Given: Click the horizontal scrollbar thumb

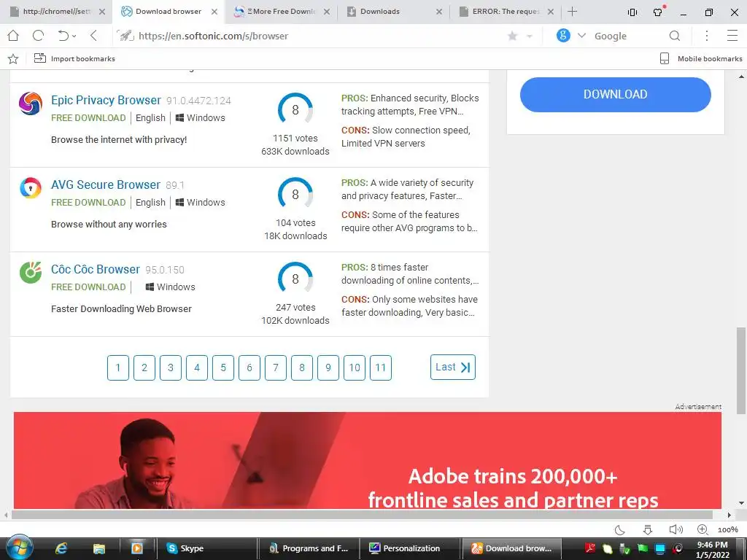Looking at the screenshot, I should tap(362, 515).
